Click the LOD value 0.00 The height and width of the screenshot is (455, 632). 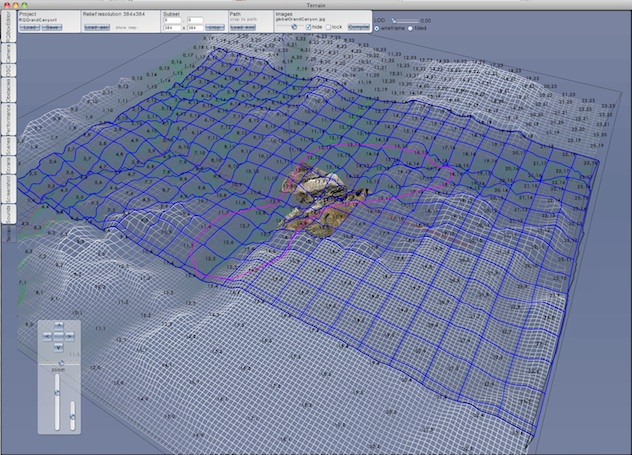(426, 21)
